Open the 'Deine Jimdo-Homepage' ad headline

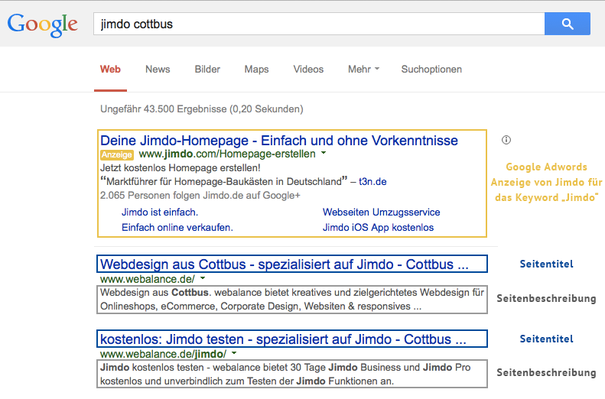[x=279, y=140]
